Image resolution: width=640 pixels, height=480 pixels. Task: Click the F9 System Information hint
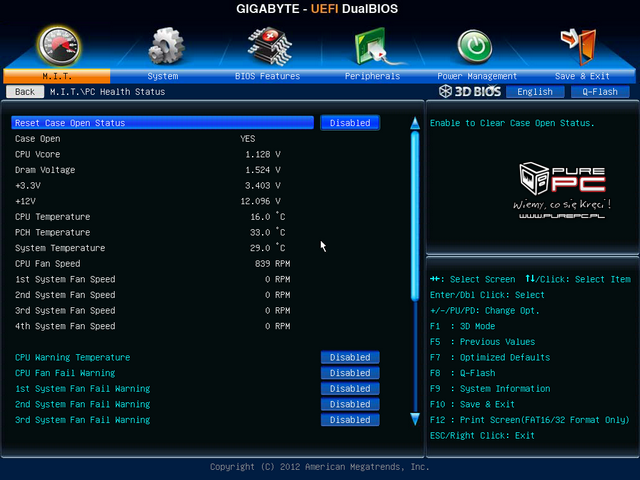490,388
